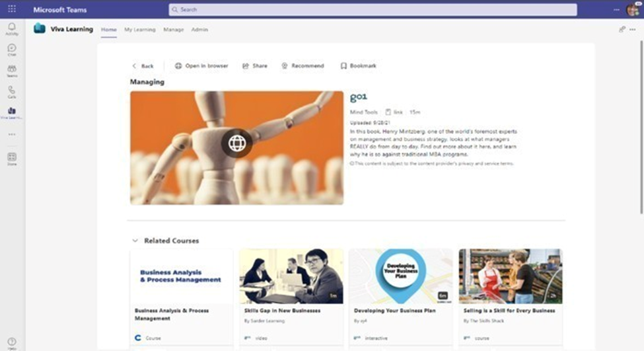The width and height of the screenshot is (644, 351).
Task: Share this learning content
Action: [255, 65]
